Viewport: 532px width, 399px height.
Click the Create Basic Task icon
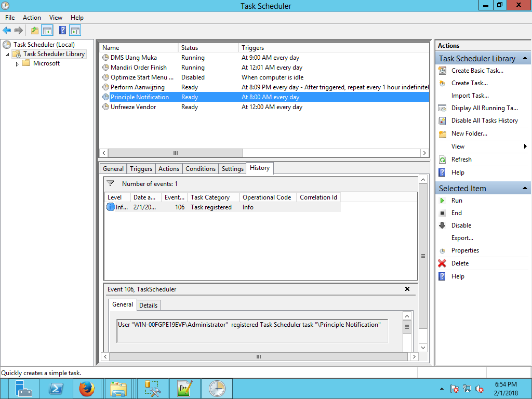coord(442,71)
